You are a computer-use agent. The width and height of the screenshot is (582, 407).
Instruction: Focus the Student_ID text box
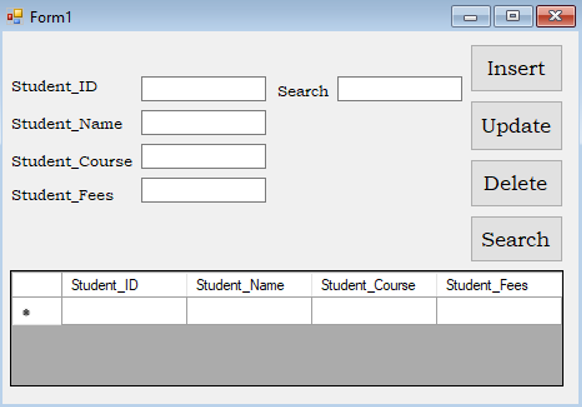(x=203, y=89)
